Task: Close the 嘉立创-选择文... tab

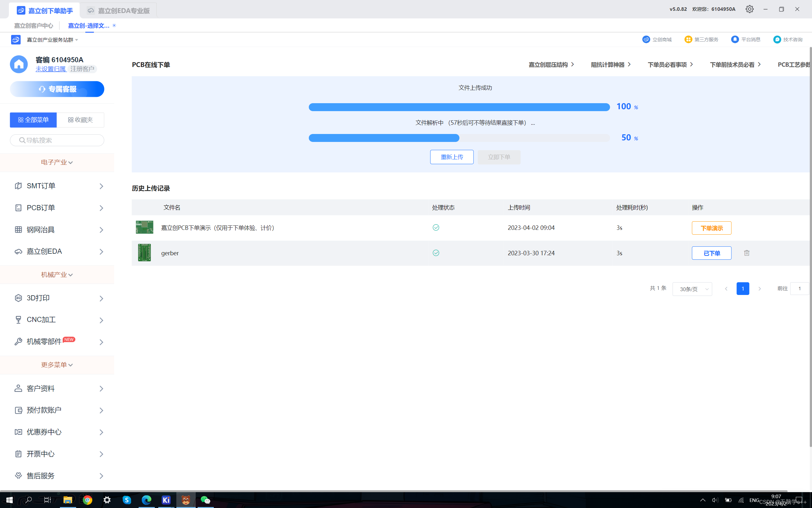Action: (x=114, y=25)
